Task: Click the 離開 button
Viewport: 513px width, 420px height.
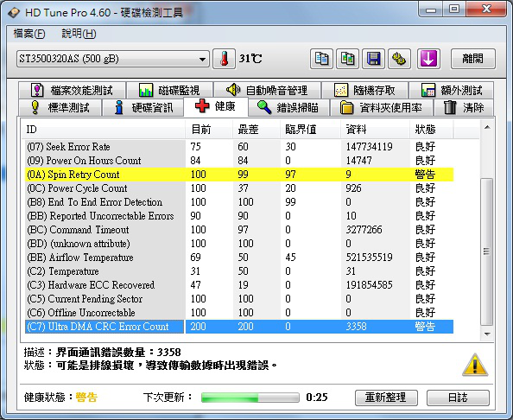Action: pos(472,59)
